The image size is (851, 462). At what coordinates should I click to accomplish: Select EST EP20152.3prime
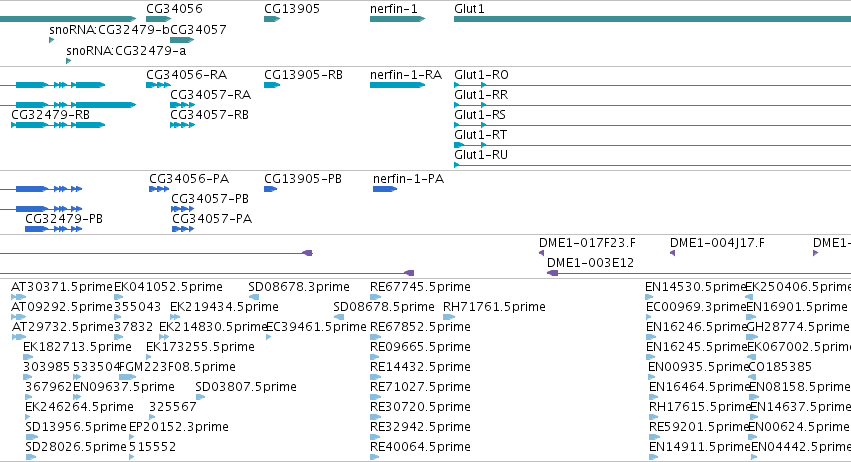[x=179, y=427]
